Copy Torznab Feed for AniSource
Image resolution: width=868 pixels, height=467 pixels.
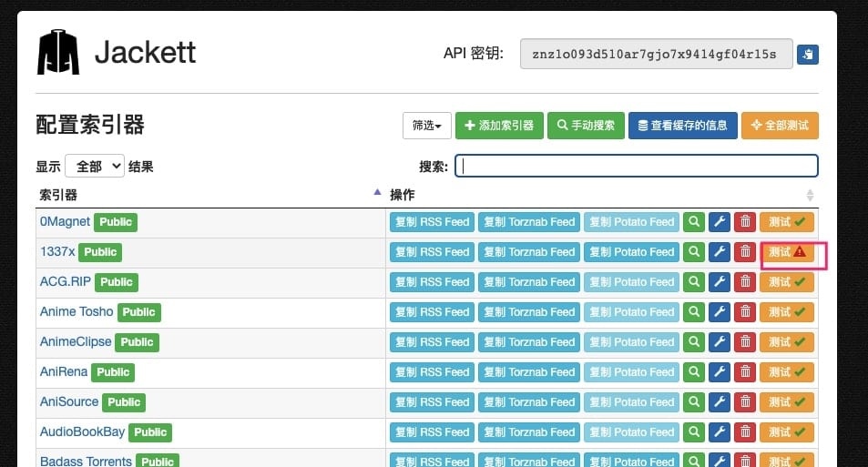click(529, 401)
